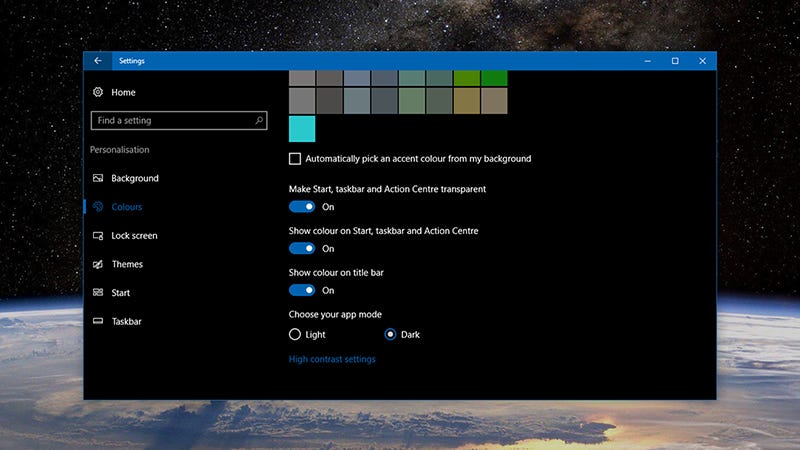
Task: Click the 'Personalisation' heading text
Action: click(119, 149)
